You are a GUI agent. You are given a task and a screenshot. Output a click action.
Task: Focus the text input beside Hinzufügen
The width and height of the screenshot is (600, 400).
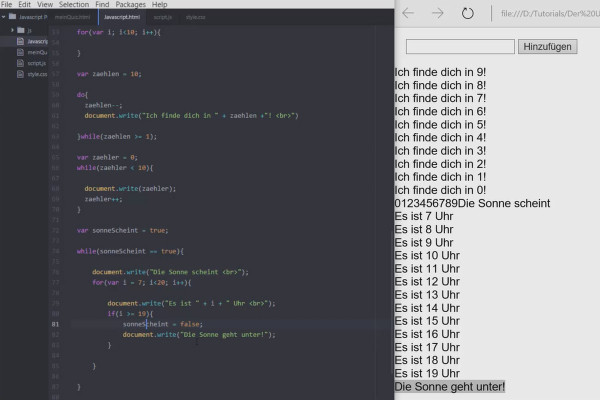point(460,47)
